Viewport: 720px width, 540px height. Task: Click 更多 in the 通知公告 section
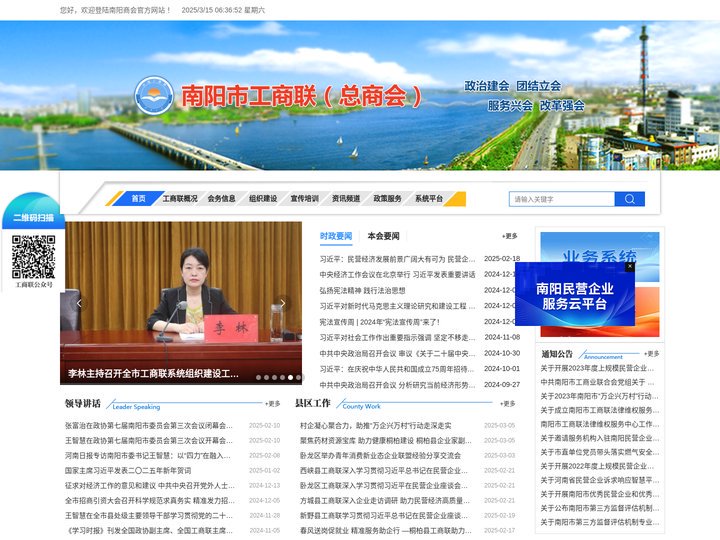(x=652, y=354)
